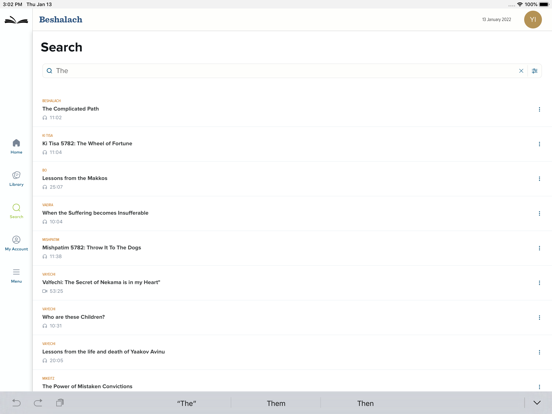Click the open book app logo

click(x=16, y=20)
